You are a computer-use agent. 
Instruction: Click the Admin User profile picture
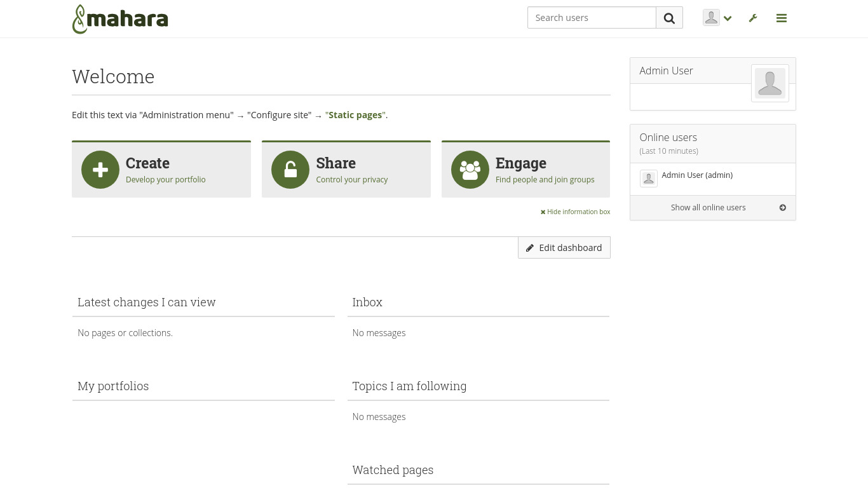tap(770, 83)
